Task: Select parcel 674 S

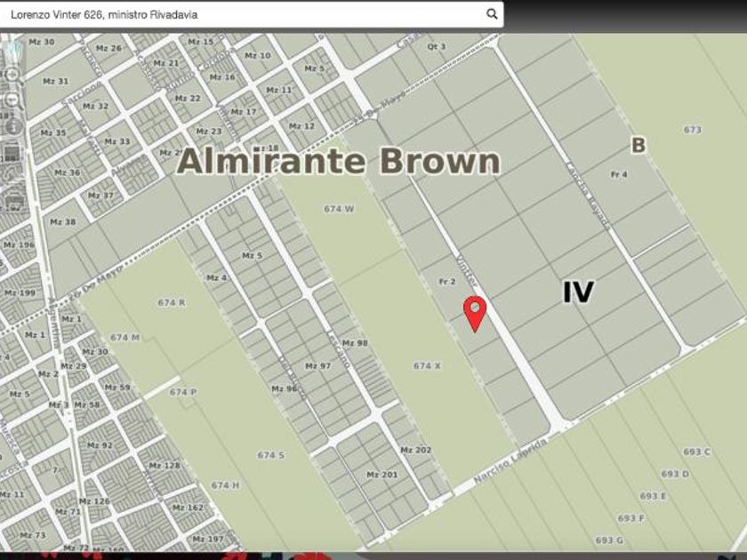Action: click(270, 455)
